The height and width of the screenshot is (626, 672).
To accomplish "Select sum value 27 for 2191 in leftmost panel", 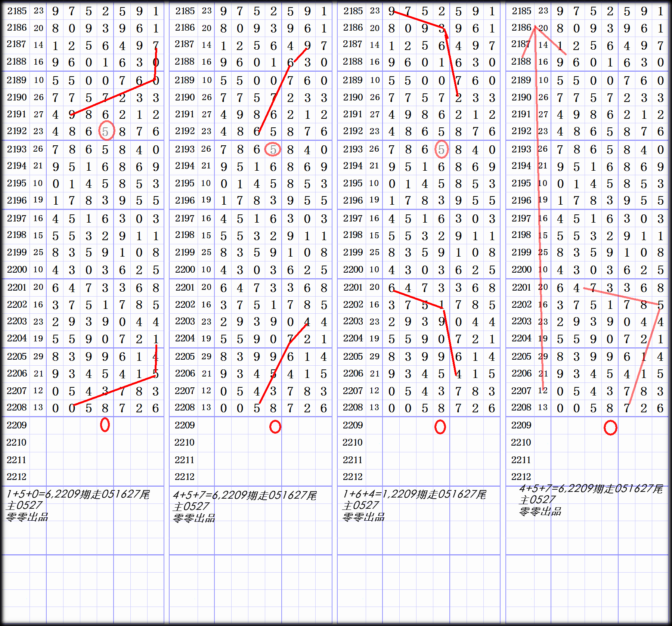I will point(38,114).
